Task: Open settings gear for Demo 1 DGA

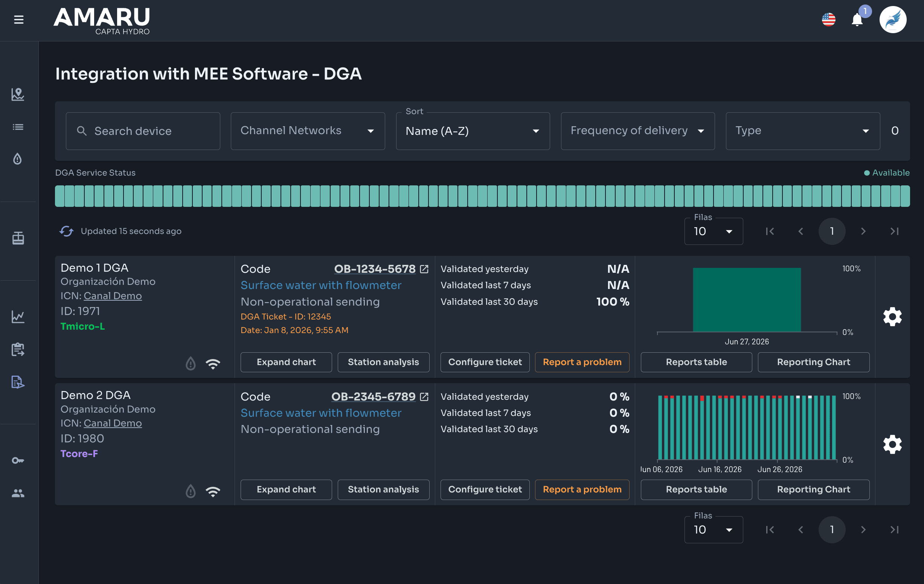Action: [x=892, y=317]
